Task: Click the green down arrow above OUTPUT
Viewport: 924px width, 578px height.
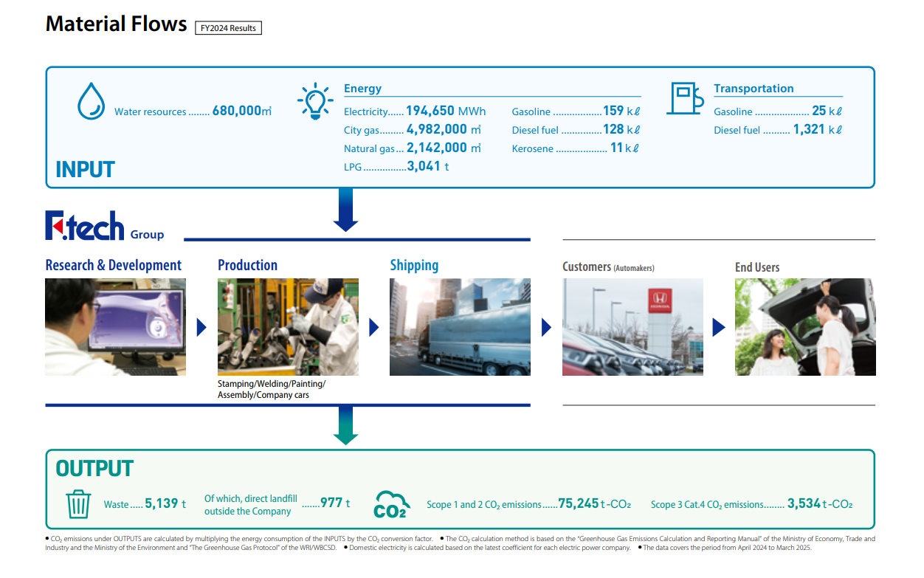Action: click(345, 426)
